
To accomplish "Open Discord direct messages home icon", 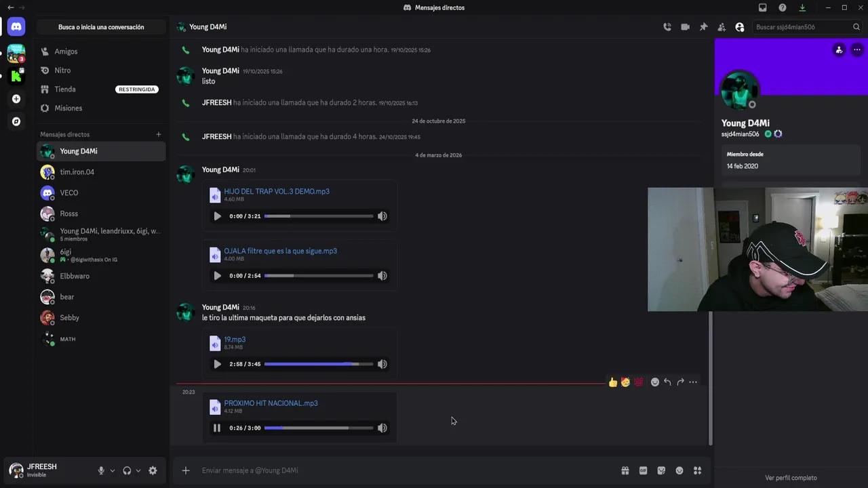I will [x=16, y=27].
